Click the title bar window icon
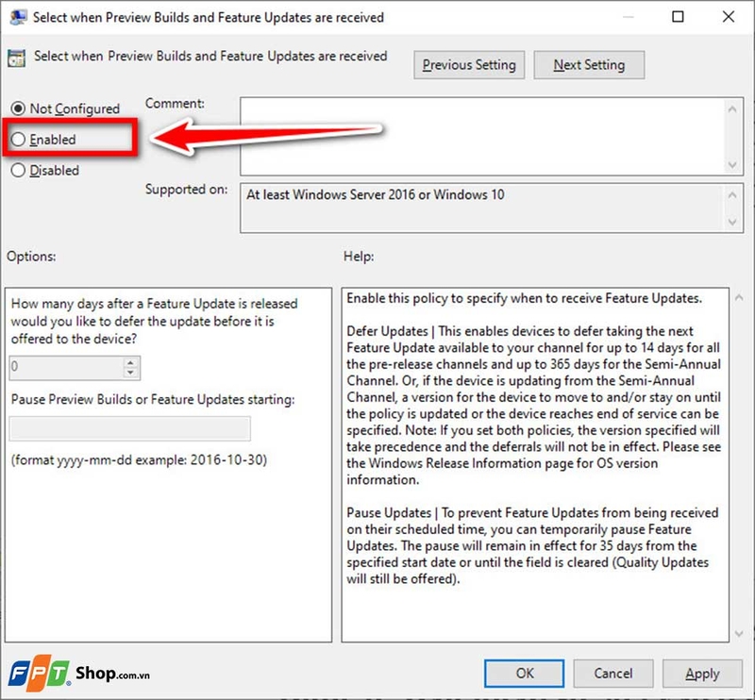755x700 pixels. coord(18,17)
